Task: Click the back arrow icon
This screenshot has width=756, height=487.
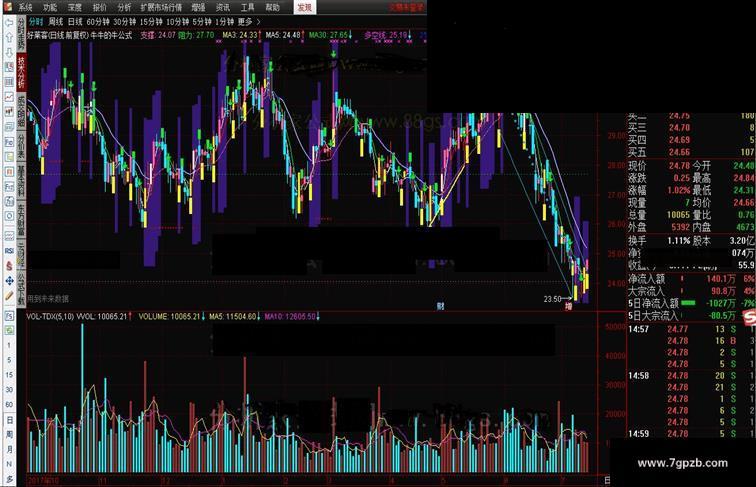Action: (x=9, y=23)
